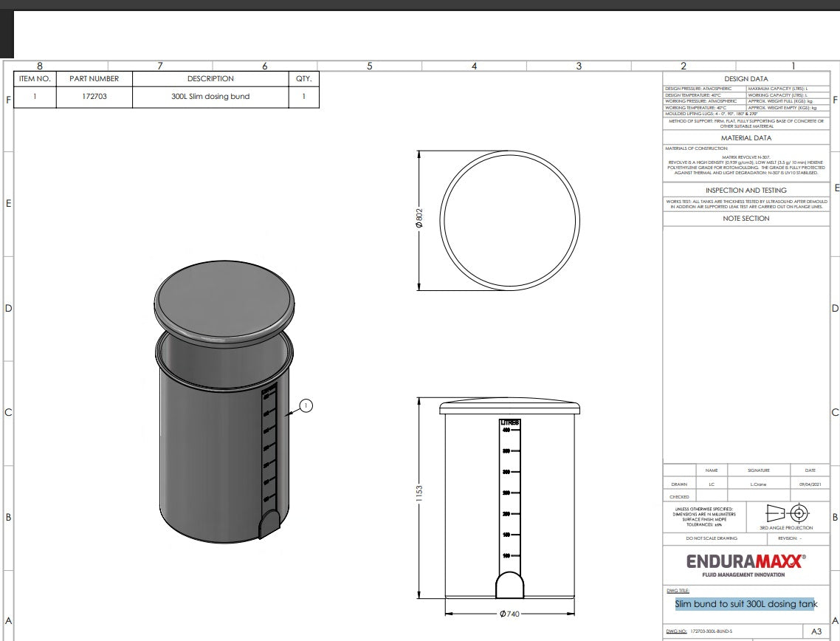840x641 pixels.
Task: Click zone letter 'E' on left border
Action: click(8, 204)
